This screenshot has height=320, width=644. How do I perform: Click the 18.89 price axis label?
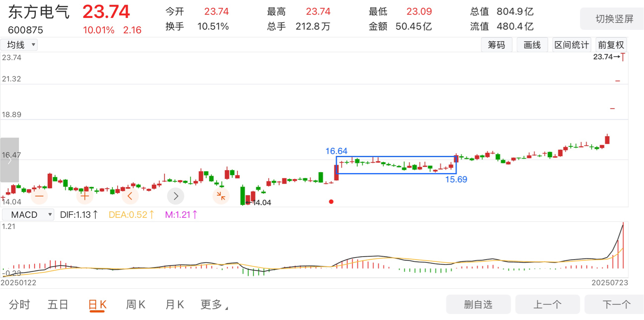click(12, 115)
